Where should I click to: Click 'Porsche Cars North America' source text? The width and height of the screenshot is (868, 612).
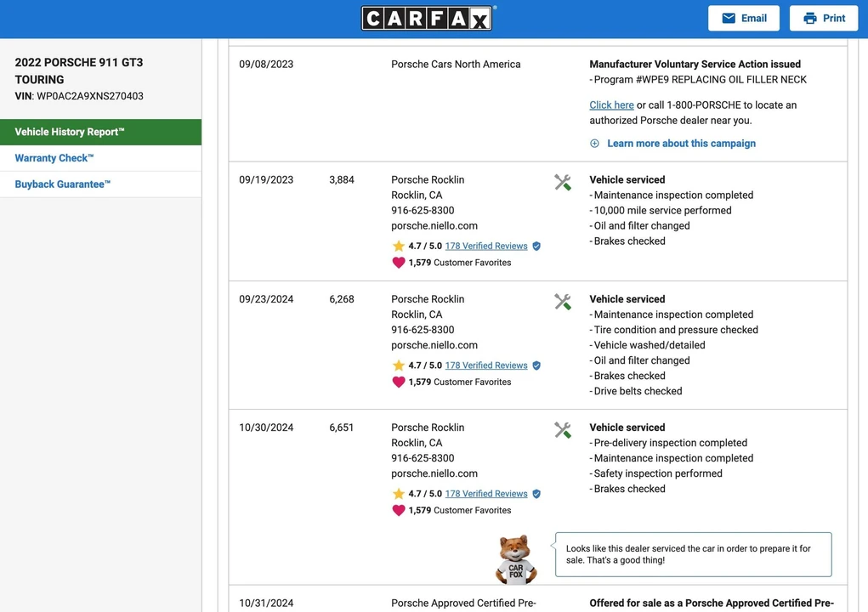pos(456,65)
